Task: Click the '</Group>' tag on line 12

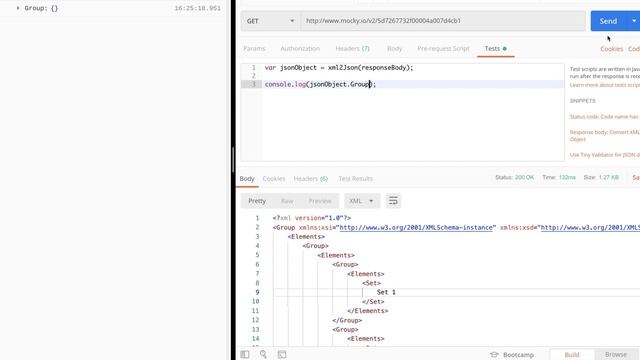Action: click(347, 320)
